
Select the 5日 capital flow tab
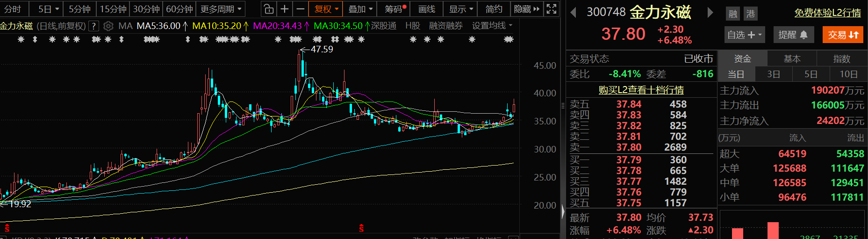(811, 74)
